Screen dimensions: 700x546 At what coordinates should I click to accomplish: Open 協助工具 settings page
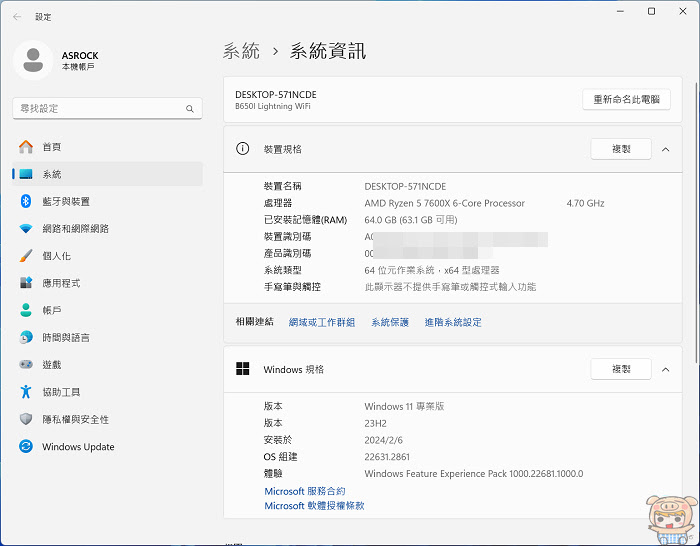click(107, 392)
